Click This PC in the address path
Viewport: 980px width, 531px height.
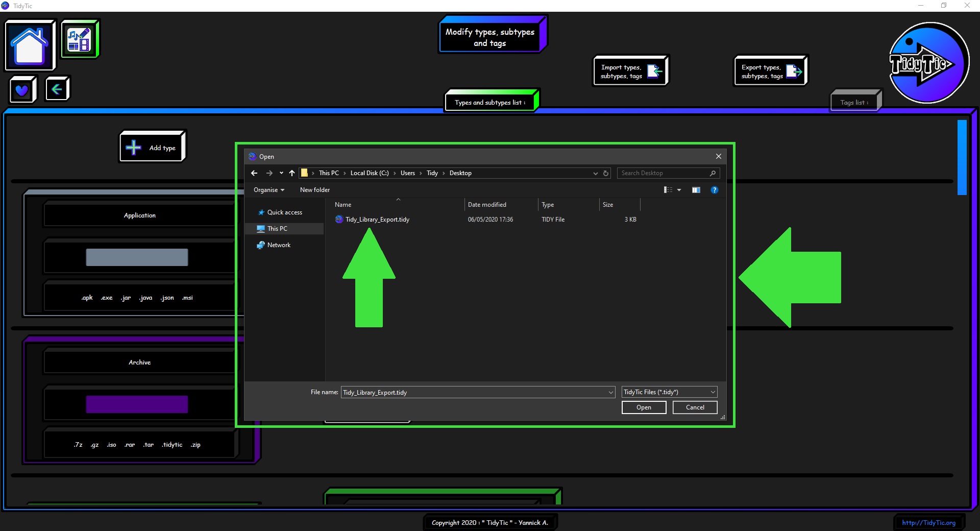click(x=329, y=173)
